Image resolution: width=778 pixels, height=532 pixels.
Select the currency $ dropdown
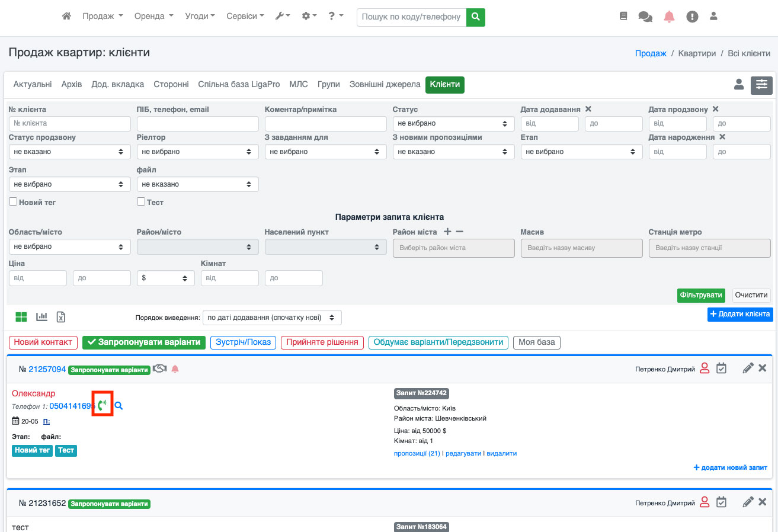(165, 278)
